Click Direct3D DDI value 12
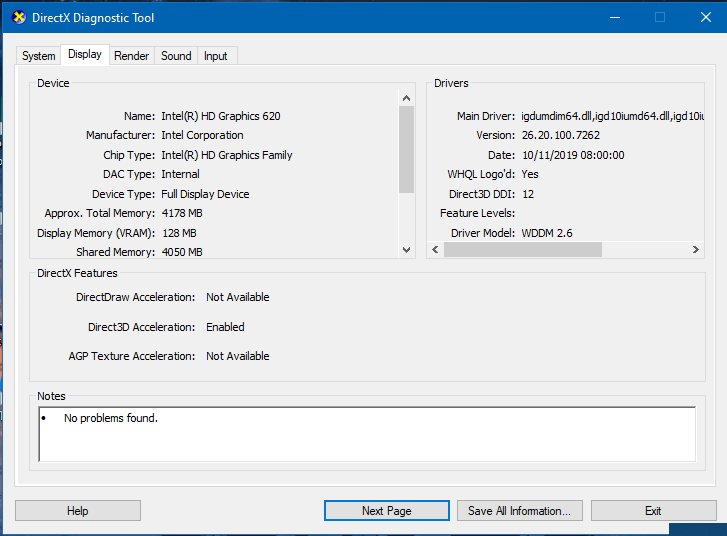Image resolution: width=727 pixels, height=536 pixels. [x=528, y=194]
